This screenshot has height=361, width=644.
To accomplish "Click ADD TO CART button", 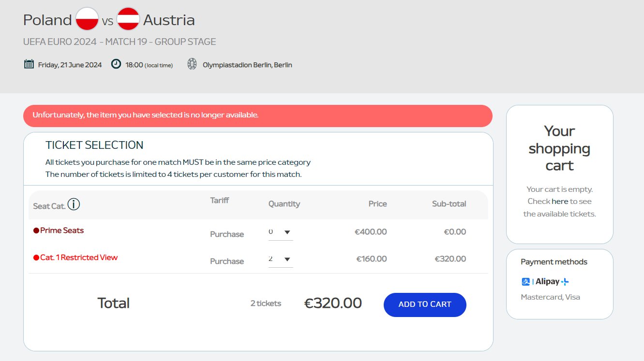I will [x=425, y=305].
